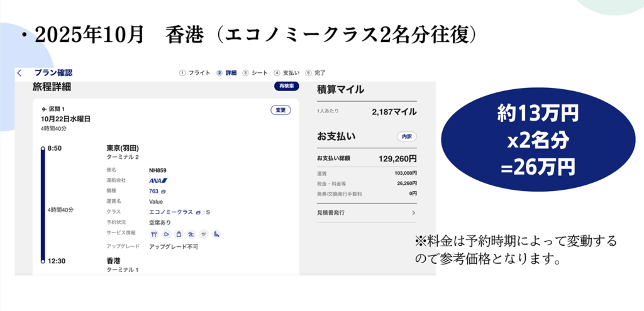Click the ANA airline logo
This screenshot has height=311, width=644.
(x=158, y=180)
